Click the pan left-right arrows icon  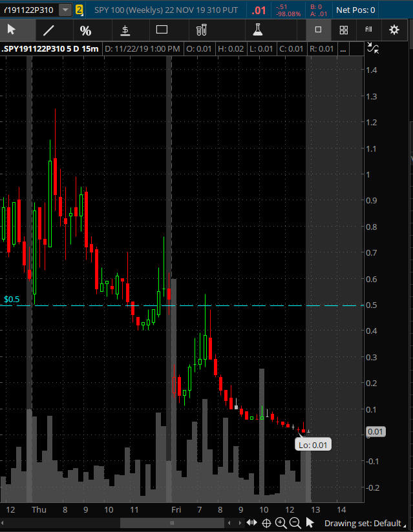[251, 523]
